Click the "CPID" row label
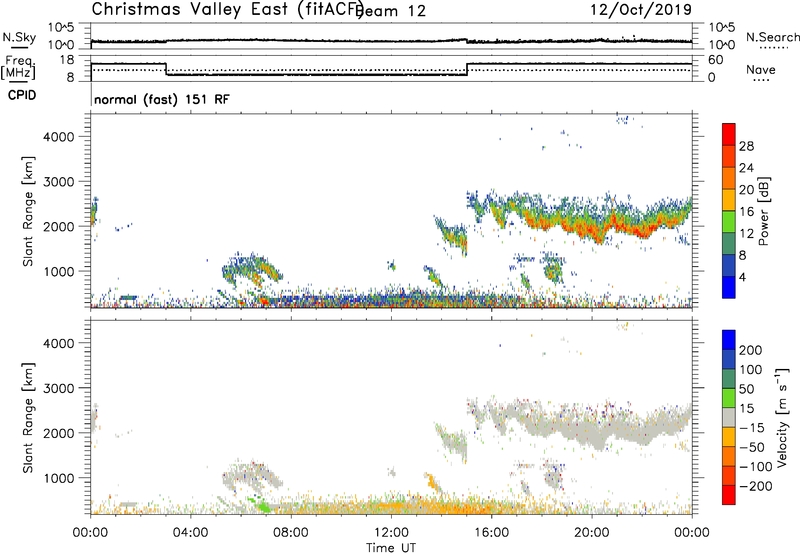Viewport: 800px width, 554px height. 22,95
